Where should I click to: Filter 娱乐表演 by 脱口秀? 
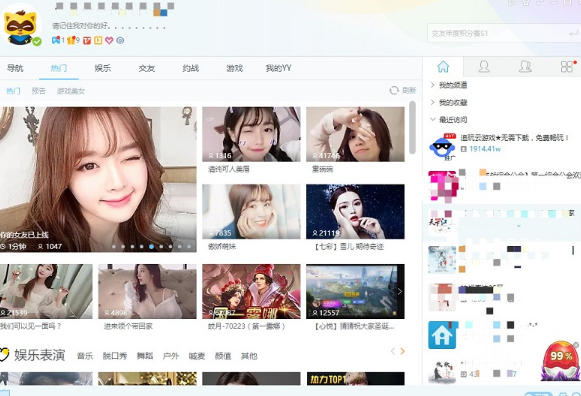tap(115, 356)
